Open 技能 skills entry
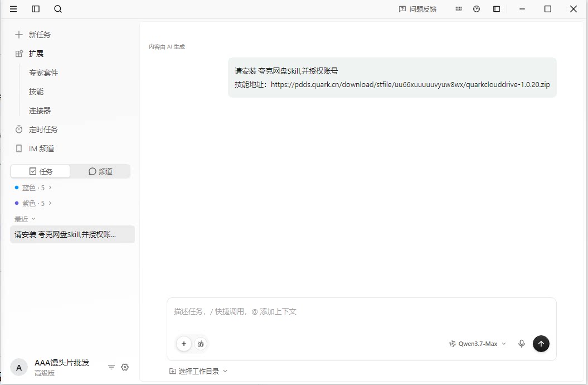588x385 pixels. coord(36,92)
